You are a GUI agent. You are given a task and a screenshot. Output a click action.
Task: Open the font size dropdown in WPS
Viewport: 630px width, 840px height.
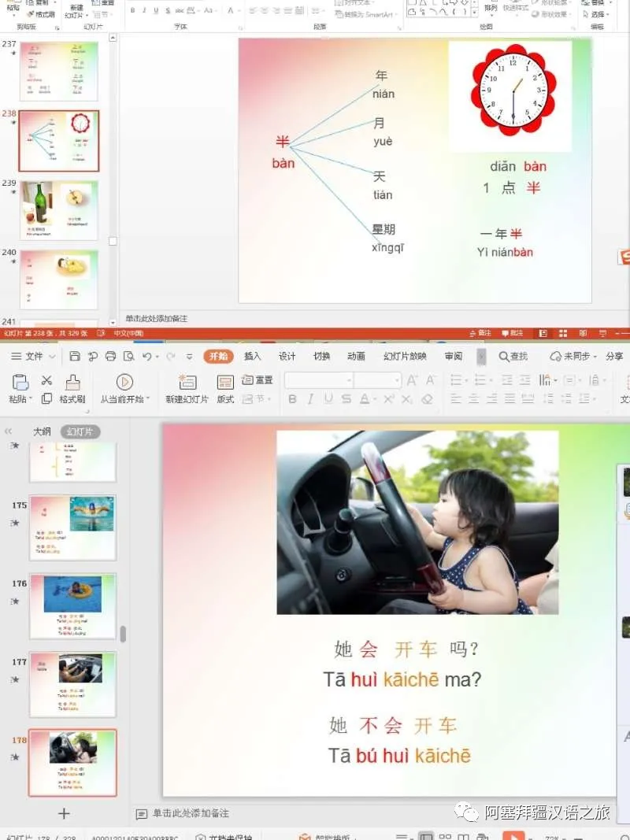[x=397, y=380]
